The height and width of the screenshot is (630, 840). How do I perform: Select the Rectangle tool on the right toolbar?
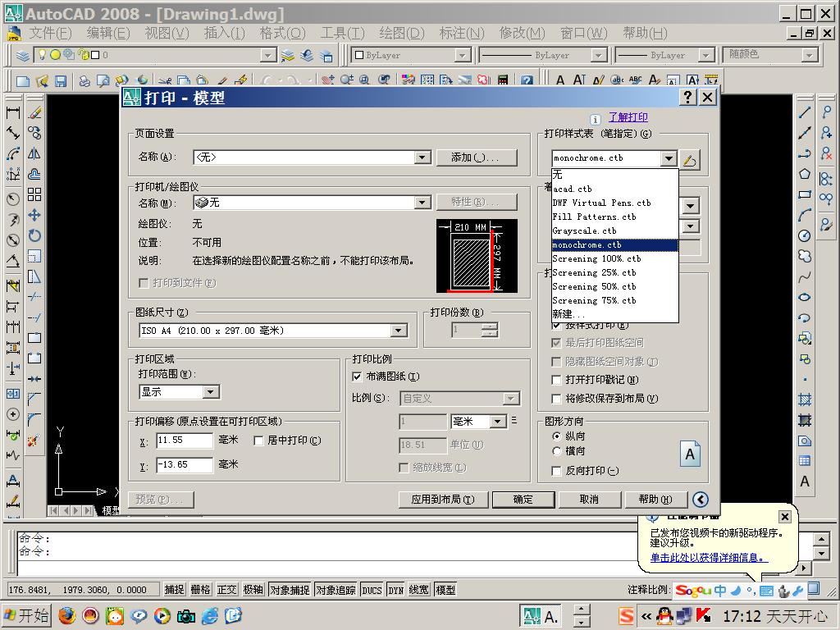[805, 194]
